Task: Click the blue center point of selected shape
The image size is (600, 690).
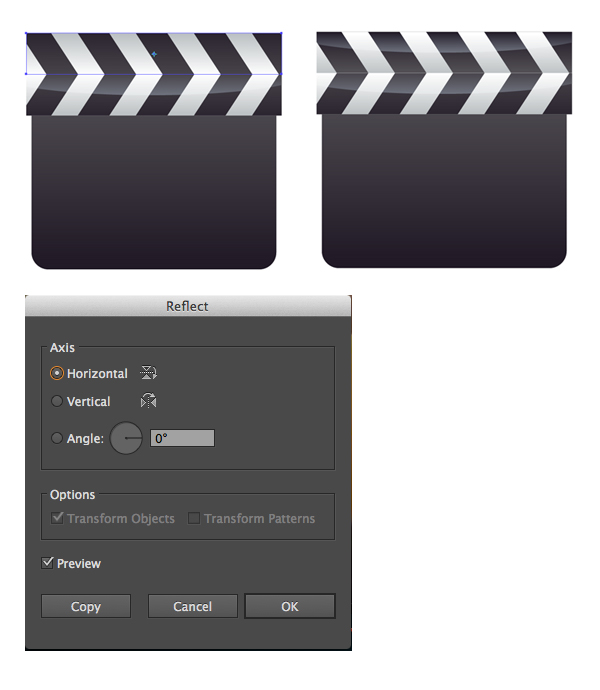Action: point(154,54)
